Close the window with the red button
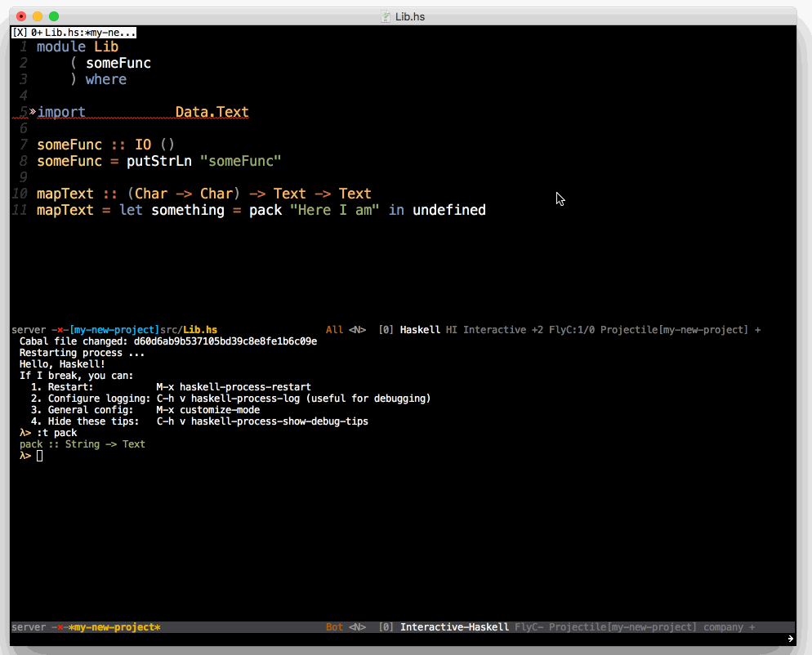This screenshot has width=812, height=655. point(21,16)
